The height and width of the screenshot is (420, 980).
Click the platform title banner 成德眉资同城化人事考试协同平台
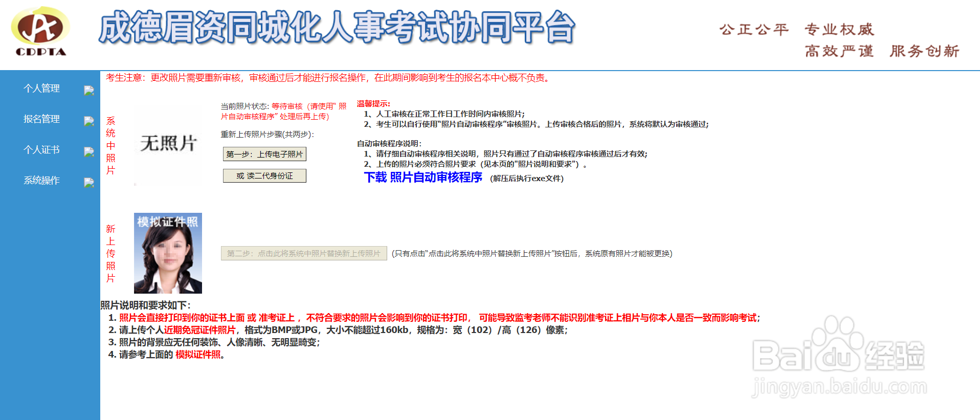(x=337, y=28)
